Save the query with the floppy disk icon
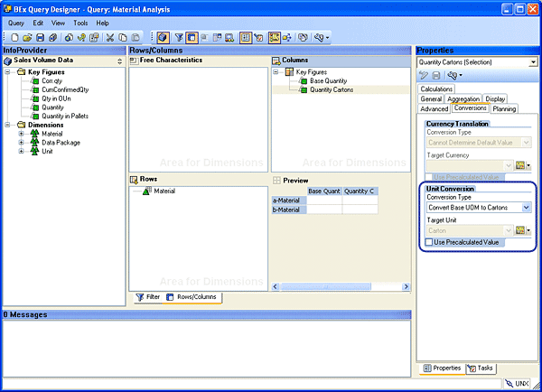The height and width of the screenshot is (392, 542). tap(40, 37)
